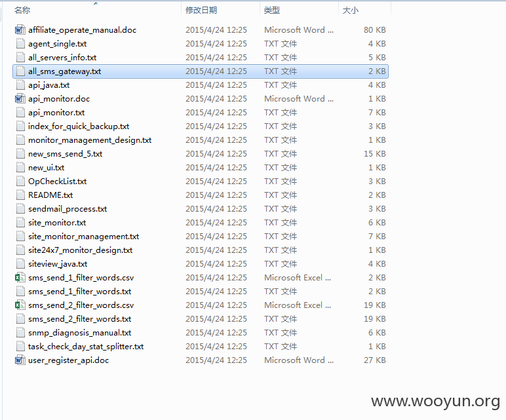This screenshot has height=420, width=506.
Task: Click the icon beside OpCheckList.txt
Action: pyautogui.click(x=20, y=181)
